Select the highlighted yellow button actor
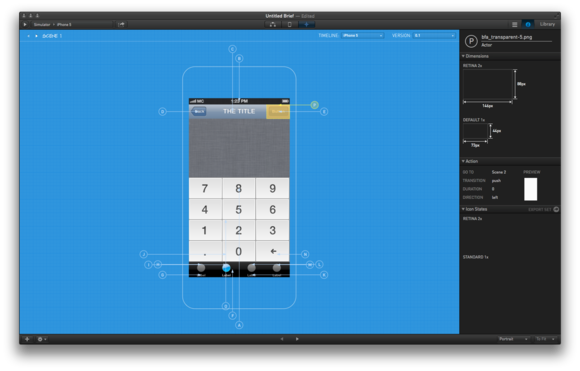The height and width of the screenshot is (371, 580). tap(278, 112)
